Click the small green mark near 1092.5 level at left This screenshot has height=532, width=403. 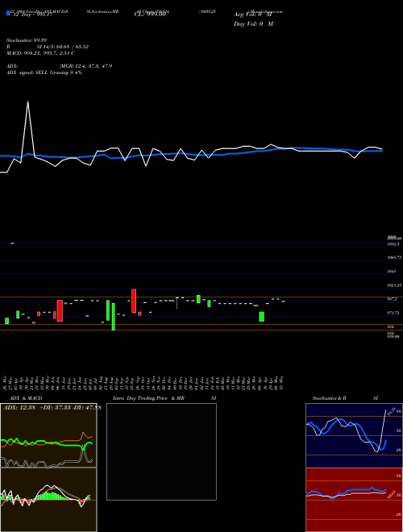(12, 243)
